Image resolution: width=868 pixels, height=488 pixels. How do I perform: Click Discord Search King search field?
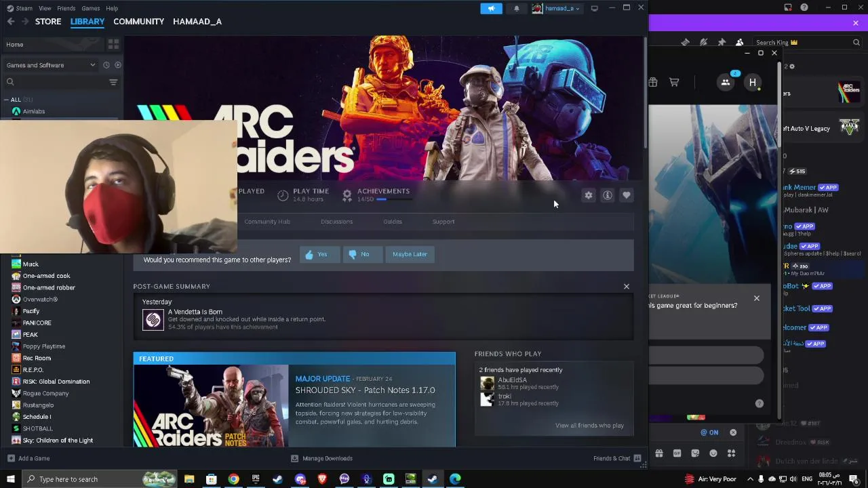tap(807, 42)
